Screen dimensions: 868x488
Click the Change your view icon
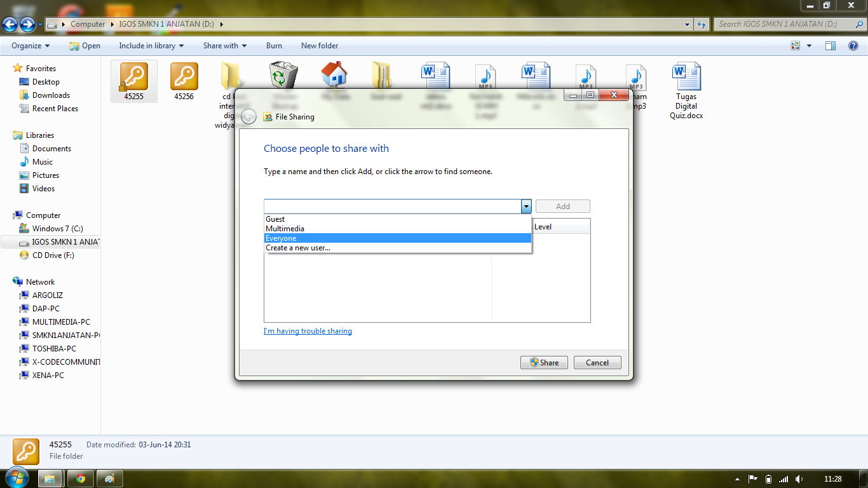(x=795, y=46)
